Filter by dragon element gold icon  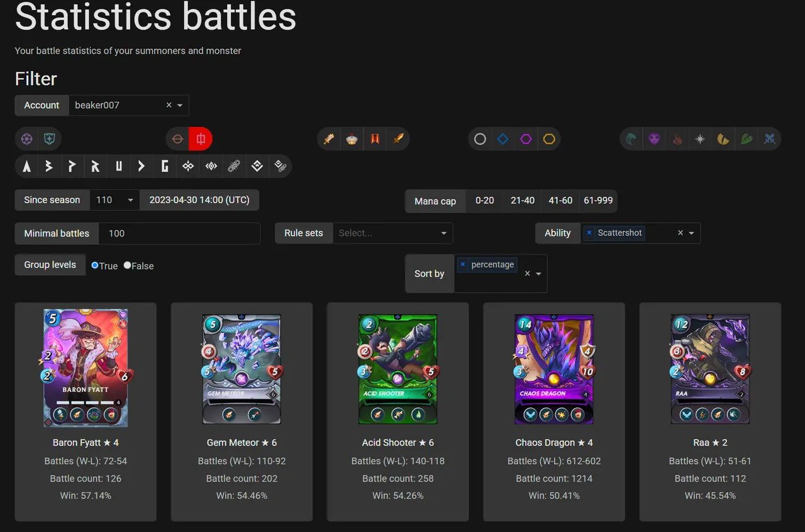coord(723,139)
